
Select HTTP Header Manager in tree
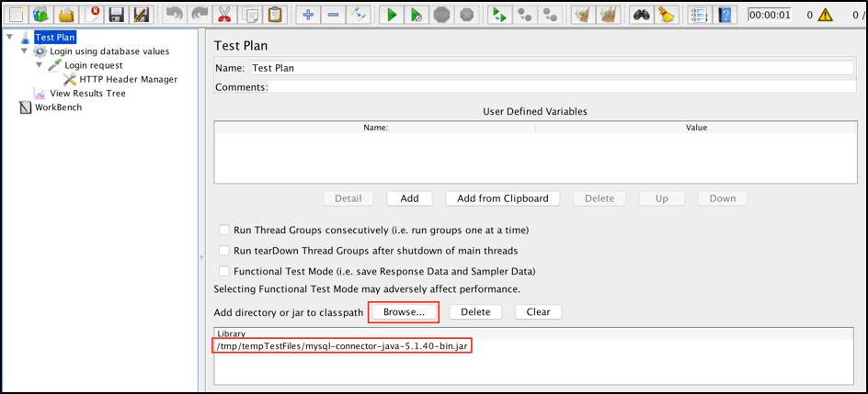pyautogui.click(x=129, y=80)
